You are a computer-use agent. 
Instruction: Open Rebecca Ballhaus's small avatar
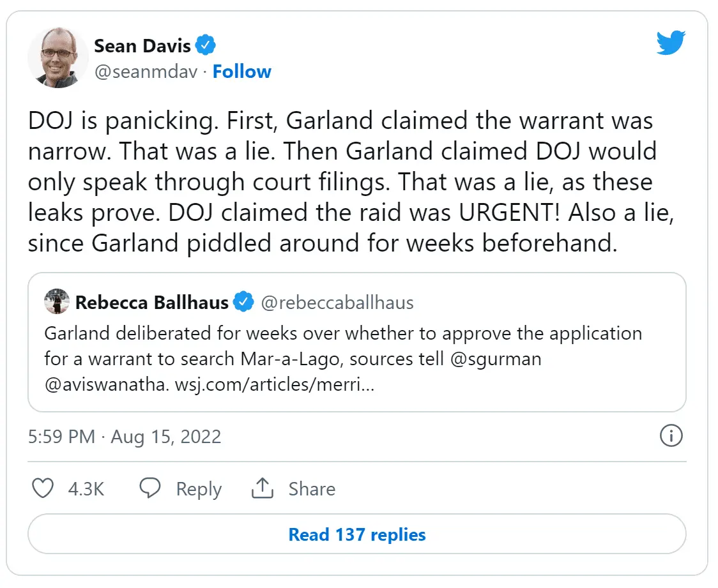[x=57, y=301]
